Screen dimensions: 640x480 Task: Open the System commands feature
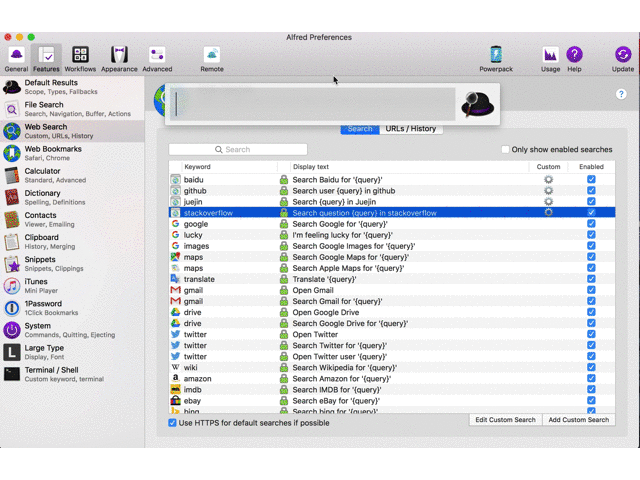(72, 330)
